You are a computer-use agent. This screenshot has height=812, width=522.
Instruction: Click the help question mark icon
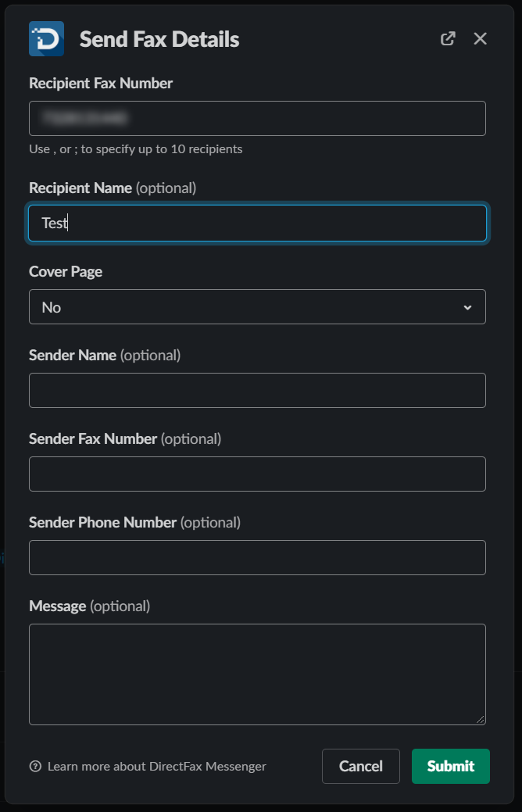[35, 766]
